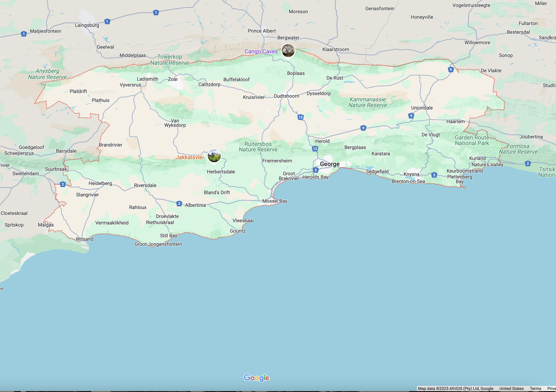This screenshot has width=556, height=392.
Task: Click the Towerkop Nature Reserve label
Action: click(x=169, y=60)
